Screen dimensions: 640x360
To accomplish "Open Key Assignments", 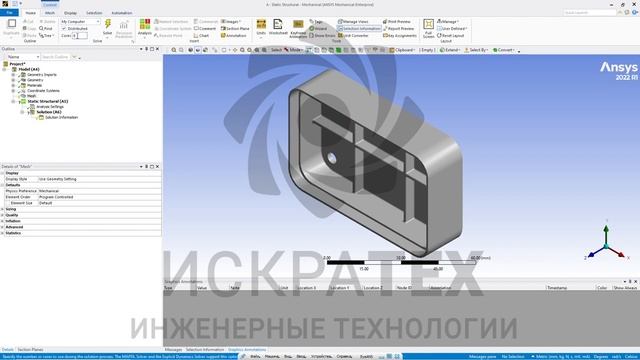I will point(400,36).
